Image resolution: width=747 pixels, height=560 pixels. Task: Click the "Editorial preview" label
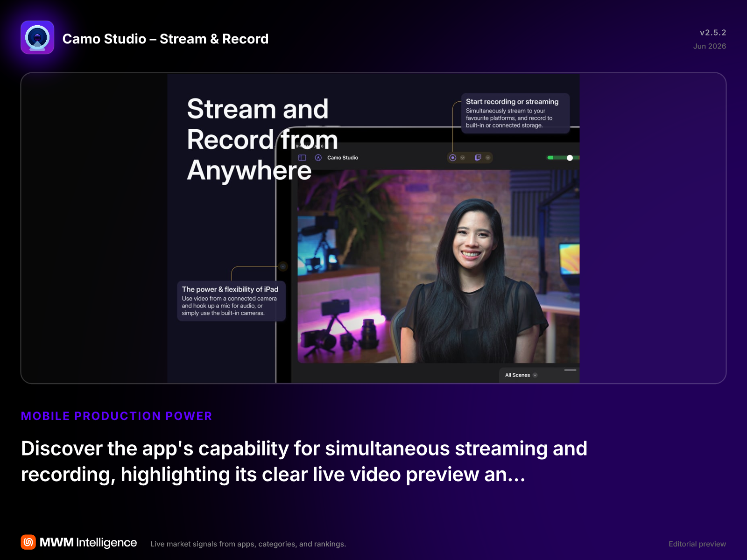(697, 544)
